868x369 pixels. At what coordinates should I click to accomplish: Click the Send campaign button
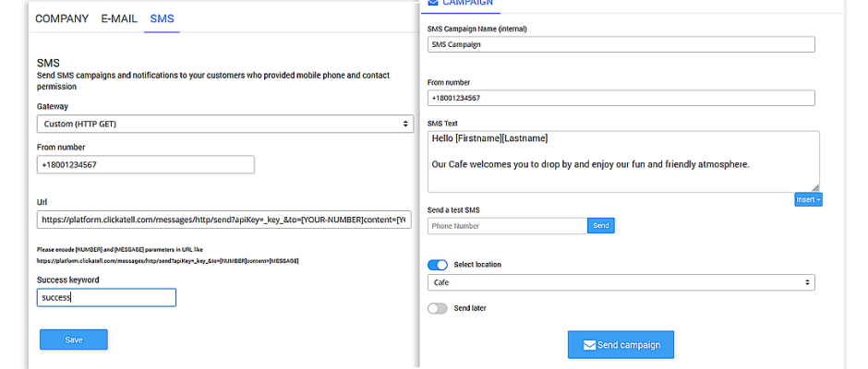coord(621,345)
